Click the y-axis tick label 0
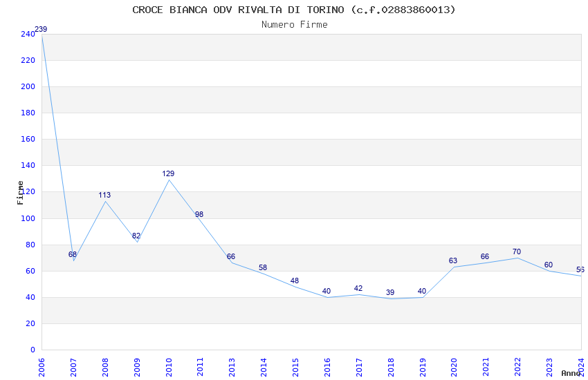Screen dimensions: 588x380 (33, 350)
